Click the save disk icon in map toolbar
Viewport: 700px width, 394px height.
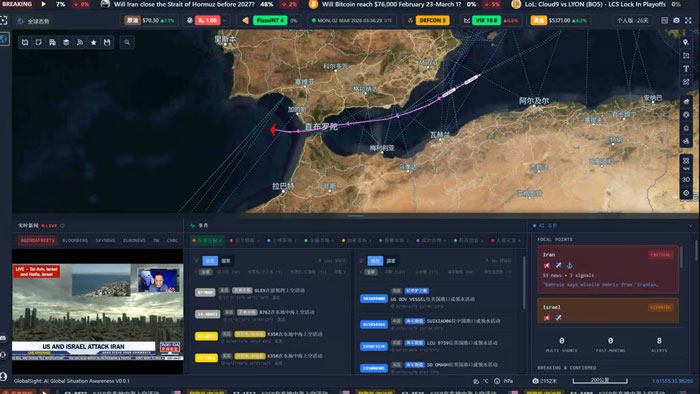(x=107, y=42)
